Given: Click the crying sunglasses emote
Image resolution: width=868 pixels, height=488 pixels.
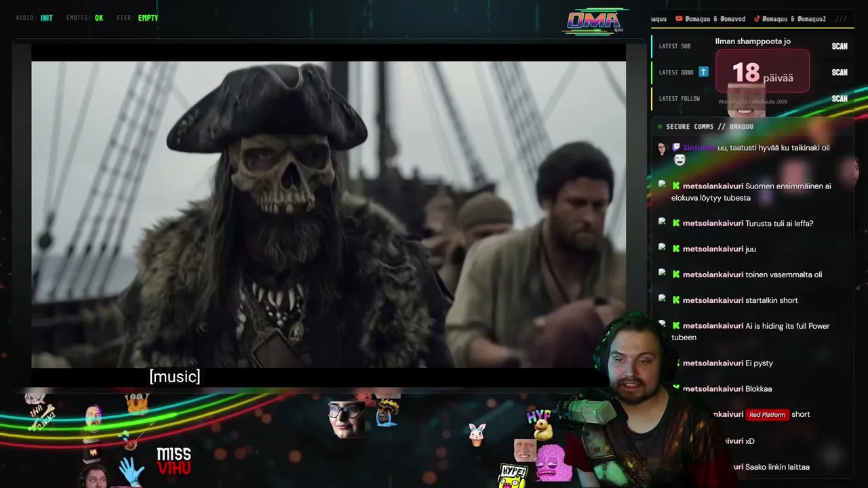Looking at the screenshot, I should (388, 412).
